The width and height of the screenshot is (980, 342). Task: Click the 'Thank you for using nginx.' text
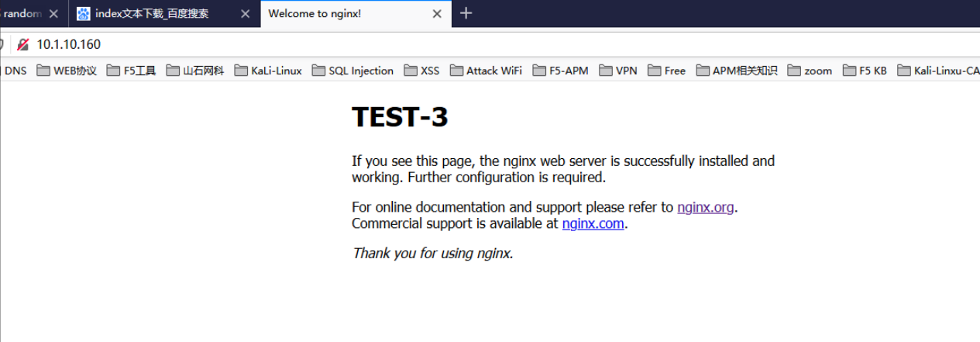(432, 253)
